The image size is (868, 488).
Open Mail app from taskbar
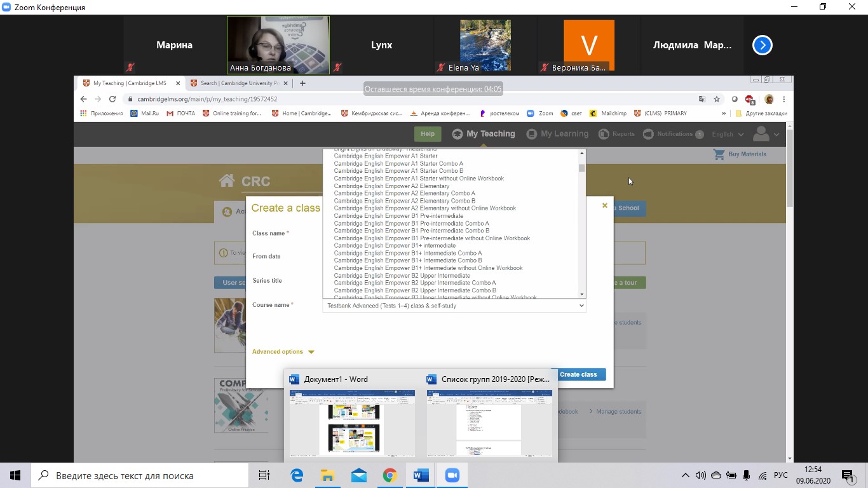pos(358,475)
